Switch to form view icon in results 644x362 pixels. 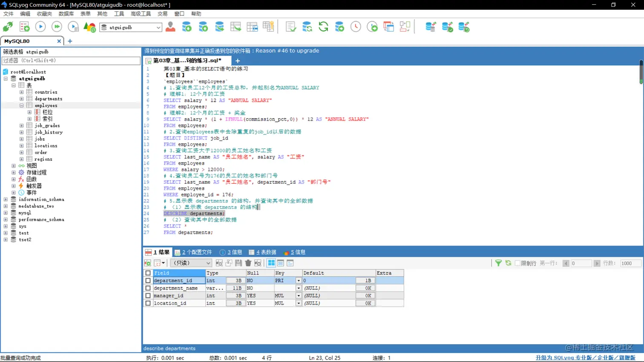click(x=281, y=263)
